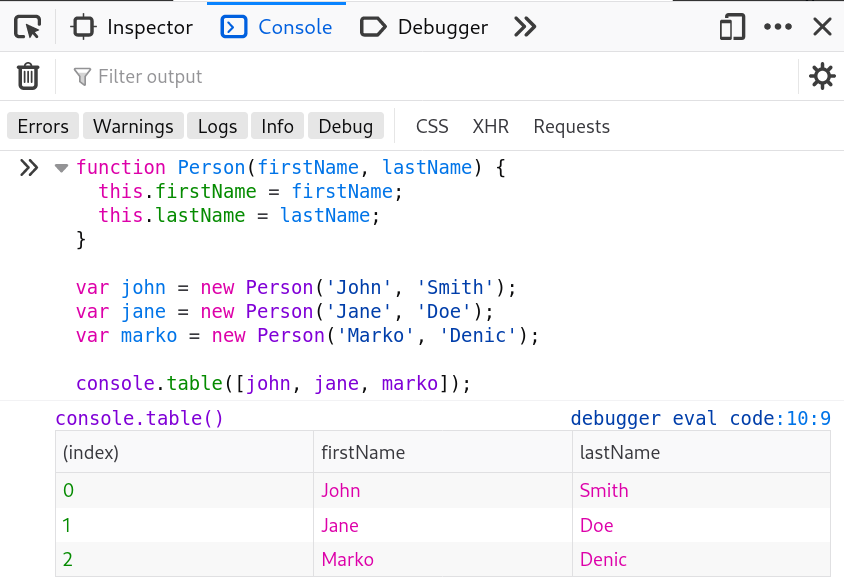Image resolution: width=844 pixels, height=583 pixels.
Task: Switch to the Debugger tab
Action: 424,27
